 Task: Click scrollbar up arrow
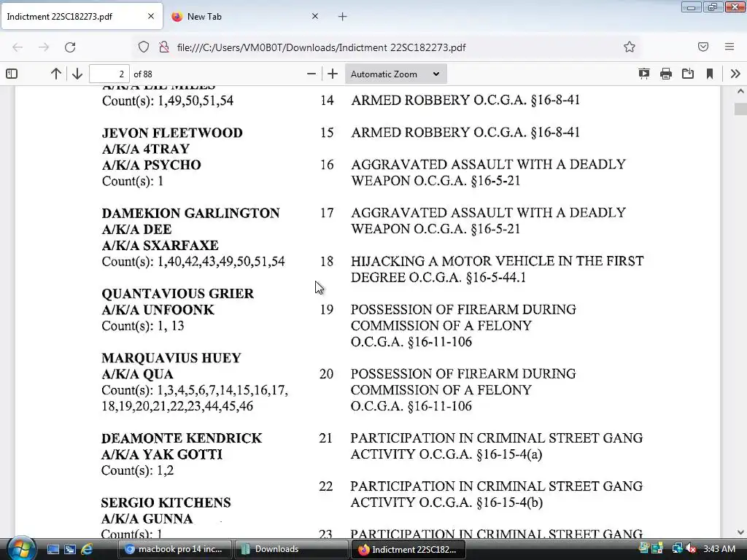coord(740,91)
